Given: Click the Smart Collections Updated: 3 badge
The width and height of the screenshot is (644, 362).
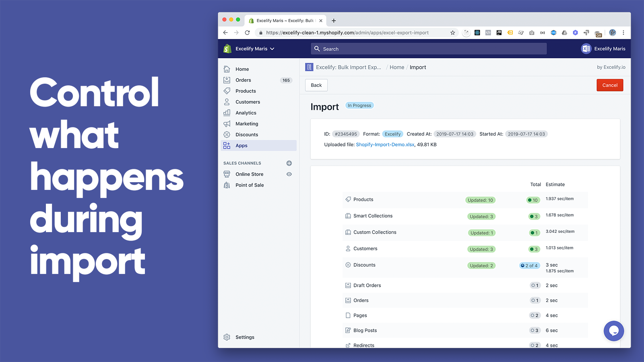Looking at the screenshot, I should click(481, 216).
